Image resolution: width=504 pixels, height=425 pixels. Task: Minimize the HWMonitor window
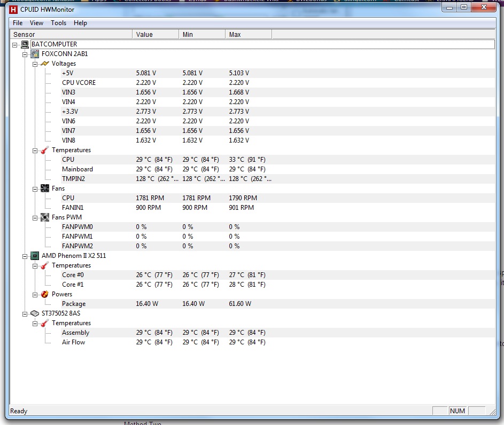[449, 7]
